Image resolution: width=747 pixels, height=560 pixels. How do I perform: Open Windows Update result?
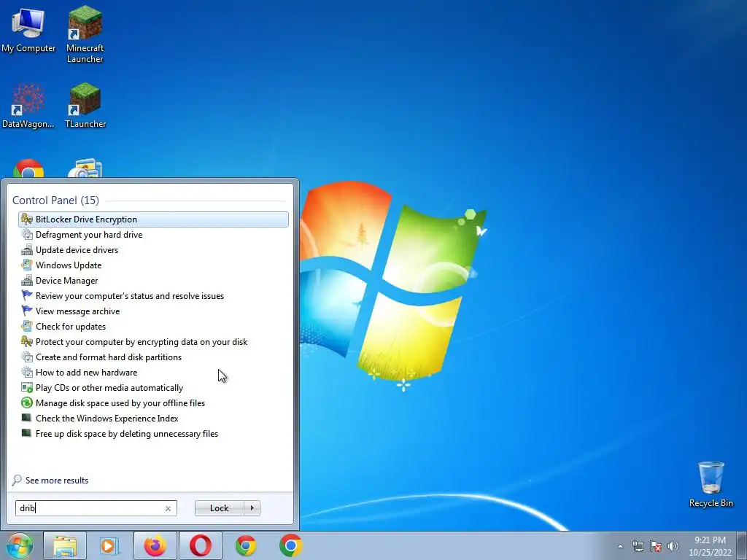point(153,265)
